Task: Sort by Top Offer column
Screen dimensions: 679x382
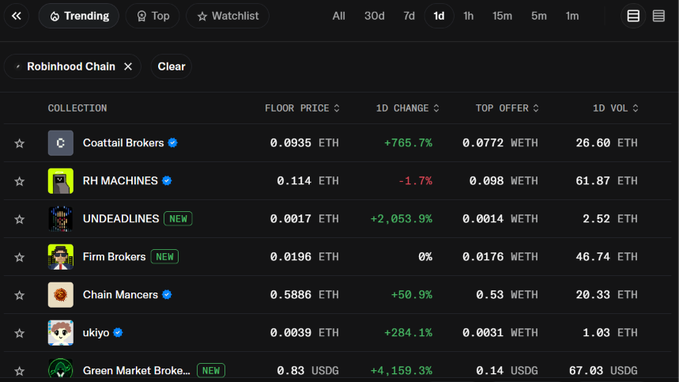Action: pyautogui.click(x=507, y=108)
